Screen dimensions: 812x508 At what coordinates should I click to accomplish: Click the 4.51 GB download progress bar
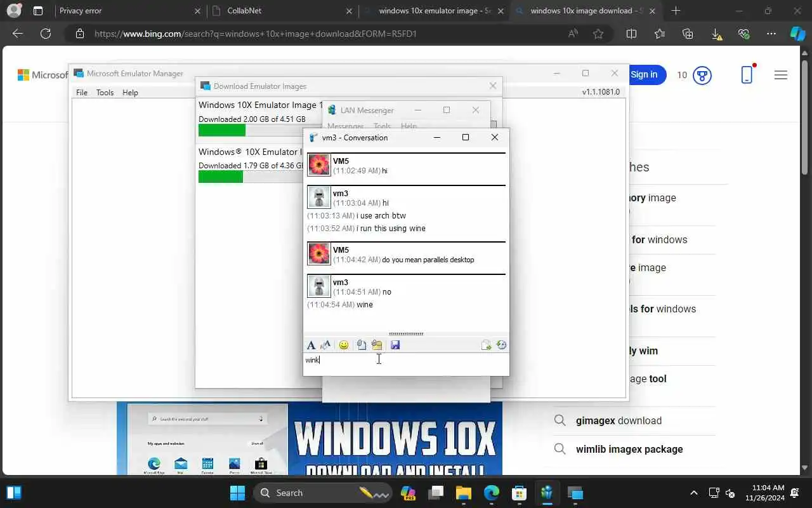[261, 130]
